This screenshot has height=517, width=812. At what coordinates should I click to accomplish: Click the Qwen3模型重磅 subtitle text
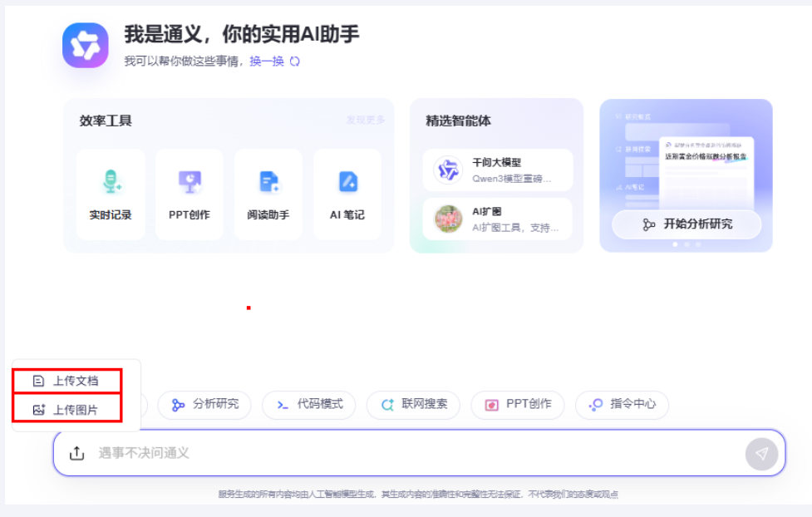pos(512,179)
